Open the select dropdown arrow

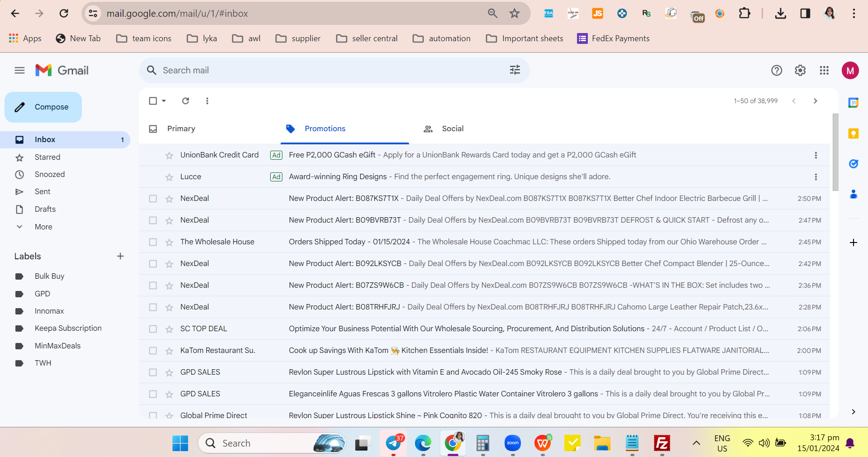click(x=164, y=101)
